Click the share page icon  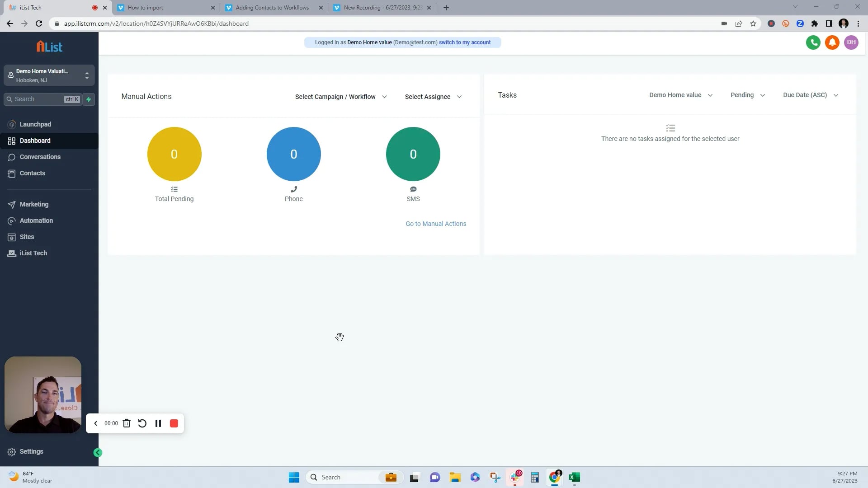point(739,23)
